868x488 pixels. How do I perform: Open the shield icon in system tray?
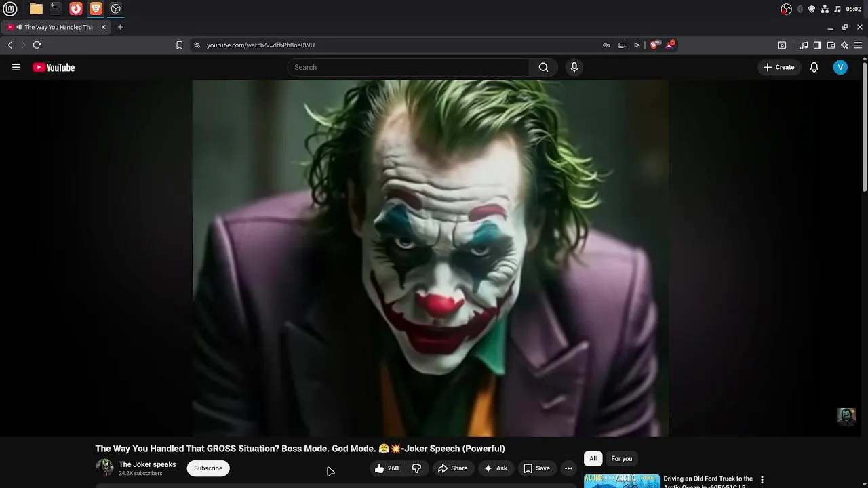click(812, 9)
